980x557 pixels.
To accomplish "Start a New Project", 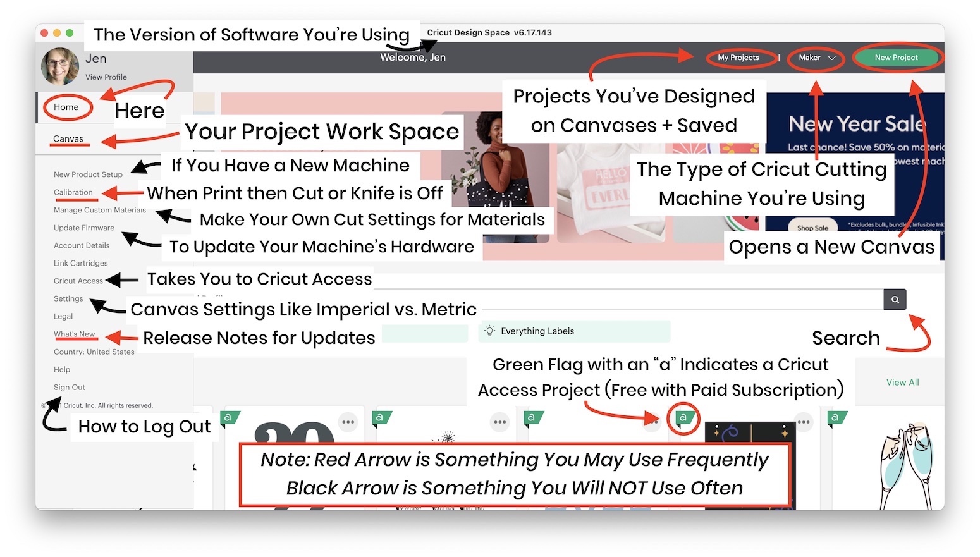I will (x=896, y=58).
